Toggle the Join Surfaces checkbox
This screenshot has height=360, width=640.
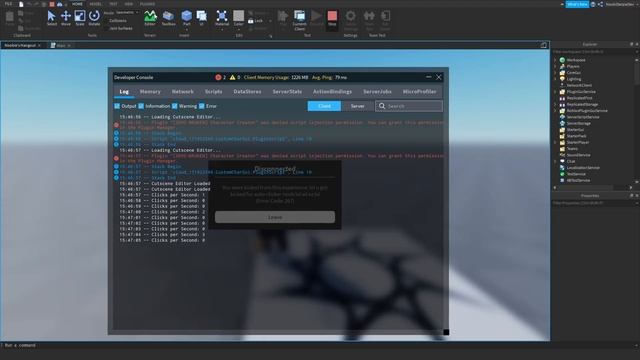[107, 29]
